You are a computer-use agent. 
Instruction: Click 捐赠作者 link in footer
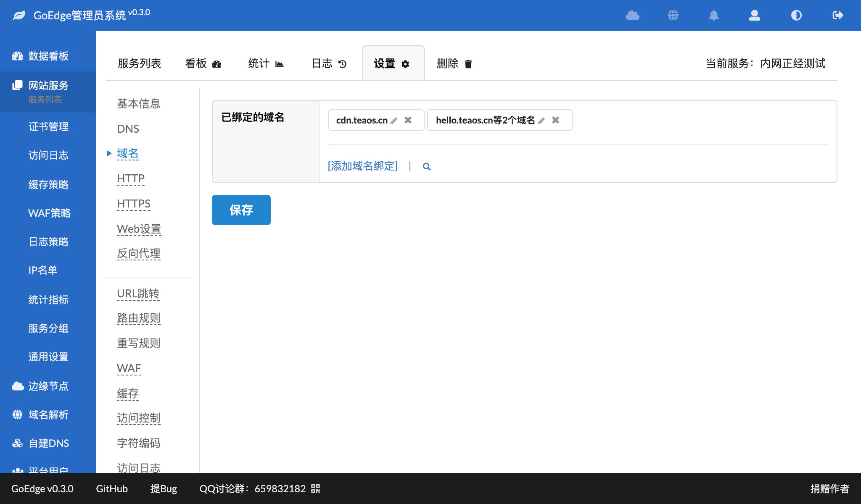(830, 488)
